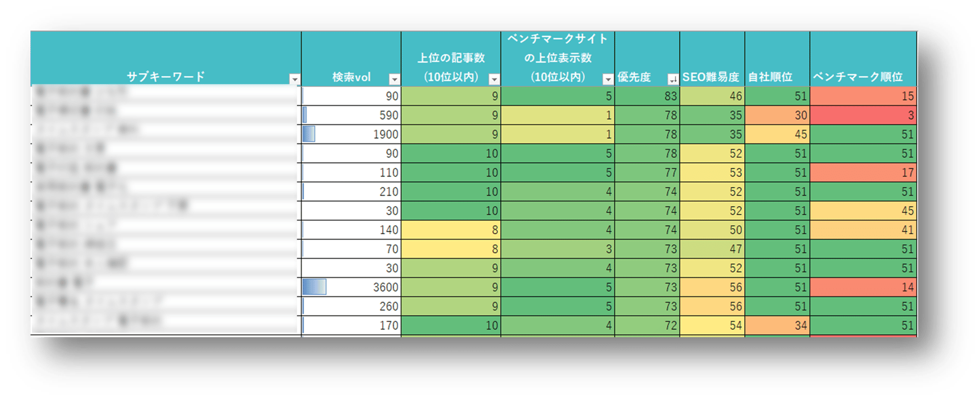Select the 検索vol cell showing 110
The image size is (980, 399).
coord(351,173)
